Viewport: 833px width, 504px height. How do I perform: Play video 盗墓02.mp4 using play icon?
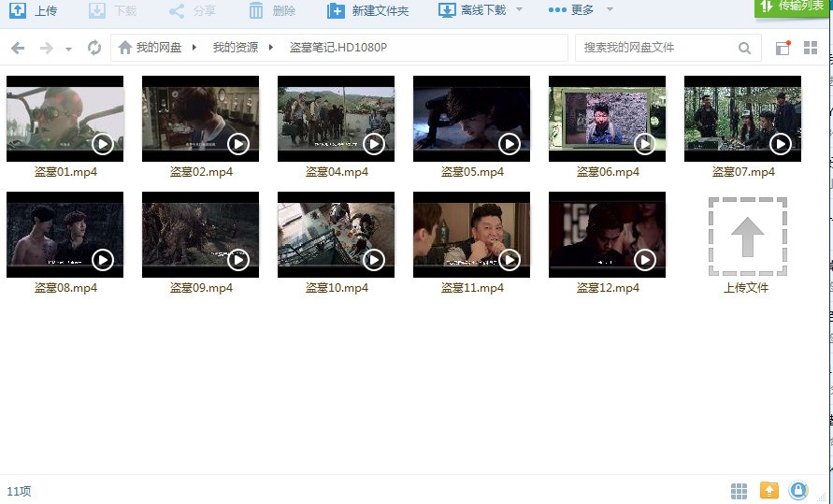click(238, 143)
